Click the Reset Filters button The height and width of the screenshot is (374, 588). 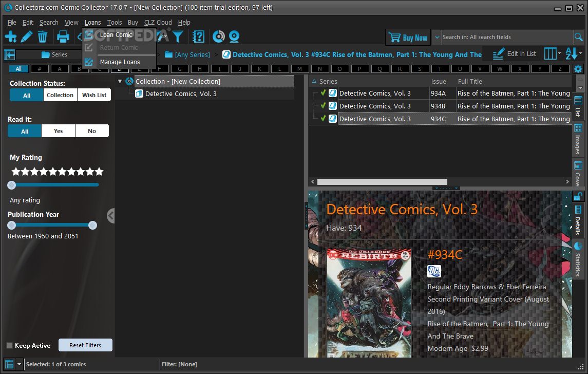click(85, 345)
